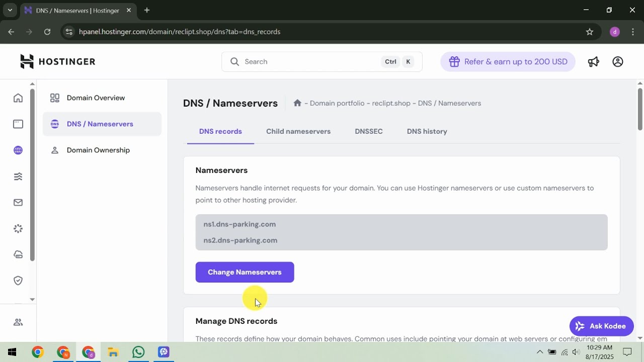Click Refer & earn up to 200 USD
This screenshot has height=362, width=644.
point(508,61)
